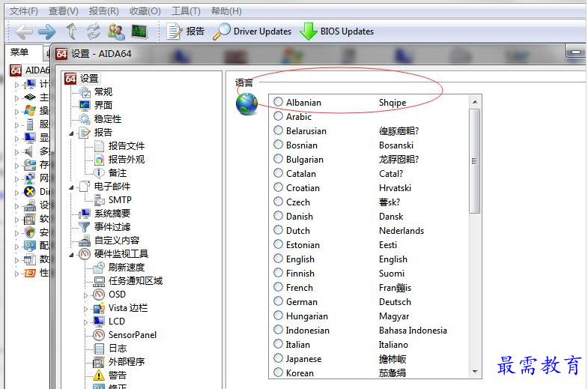This screenshot has height=389, width=588.
Task: Select 系统摘要 icon item
Action: pyautogui.click(x=85, y=214)
